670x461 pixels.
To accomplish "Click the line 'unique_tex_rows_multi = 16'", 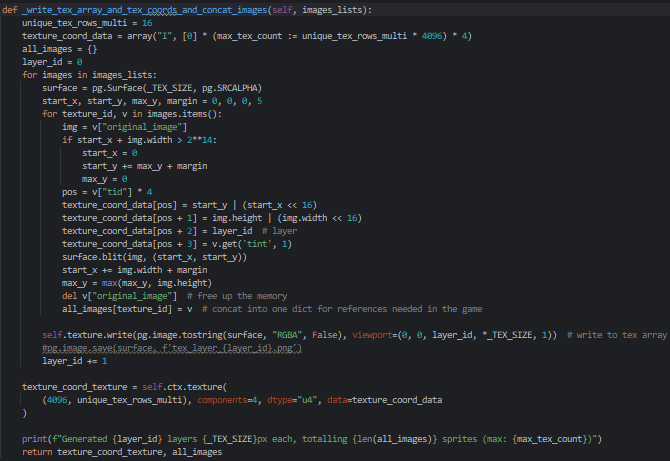I will pos(87,23).
